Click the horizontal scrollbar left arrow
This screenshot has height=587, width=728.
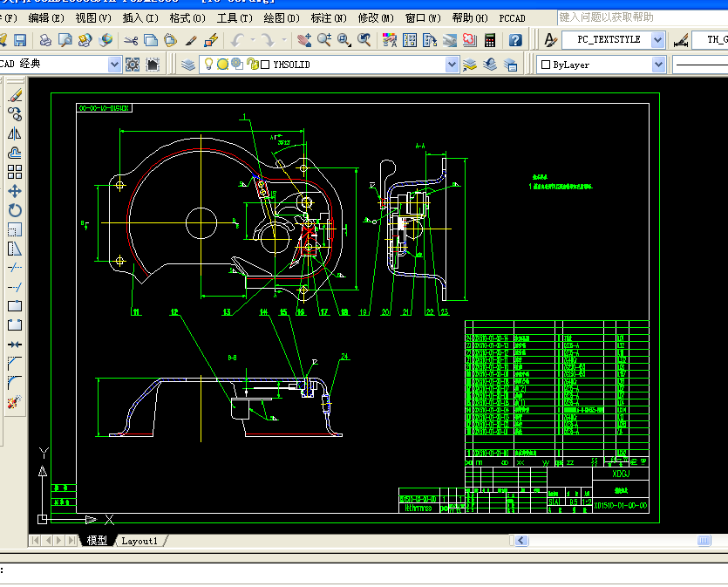tap(521, 541)
